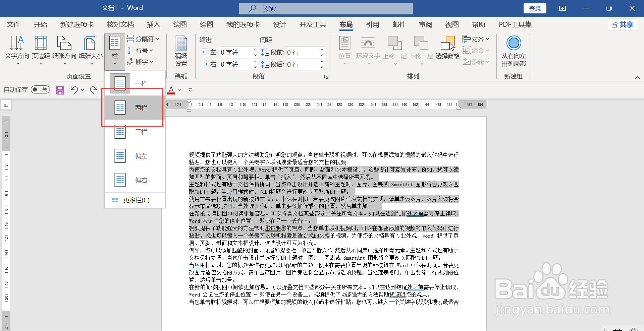Screen dimensions: 644x331
Task: Open the 分隔符 breaks dropdown
Action: pyautogui.click(x=143, y=39)
